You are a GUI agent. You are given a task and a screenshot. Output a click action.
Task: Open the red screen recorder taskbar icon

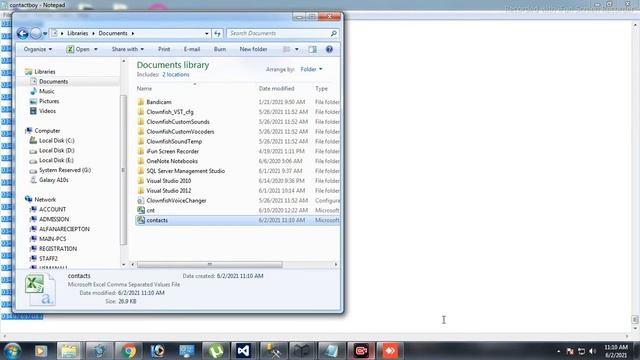[361, 351]
